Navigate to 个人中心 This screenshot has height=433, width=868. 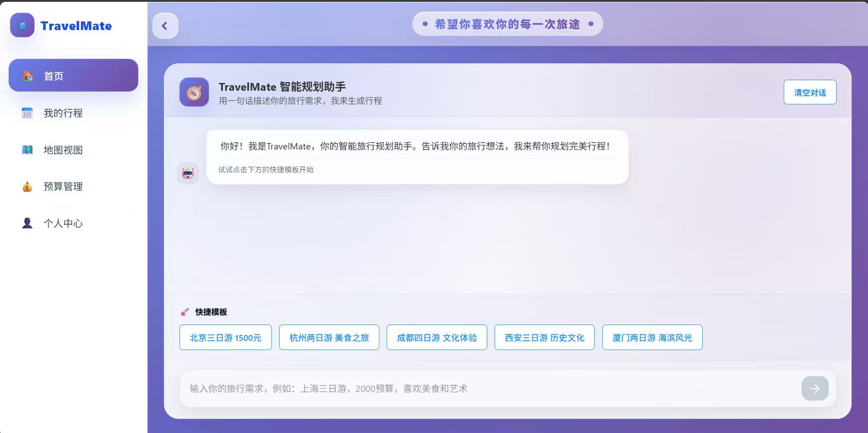tap(73, 223)
